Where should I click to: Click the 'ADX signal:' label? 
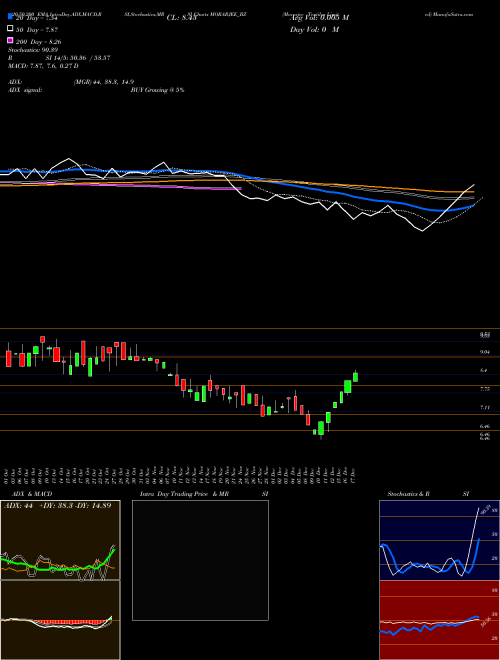25,90
